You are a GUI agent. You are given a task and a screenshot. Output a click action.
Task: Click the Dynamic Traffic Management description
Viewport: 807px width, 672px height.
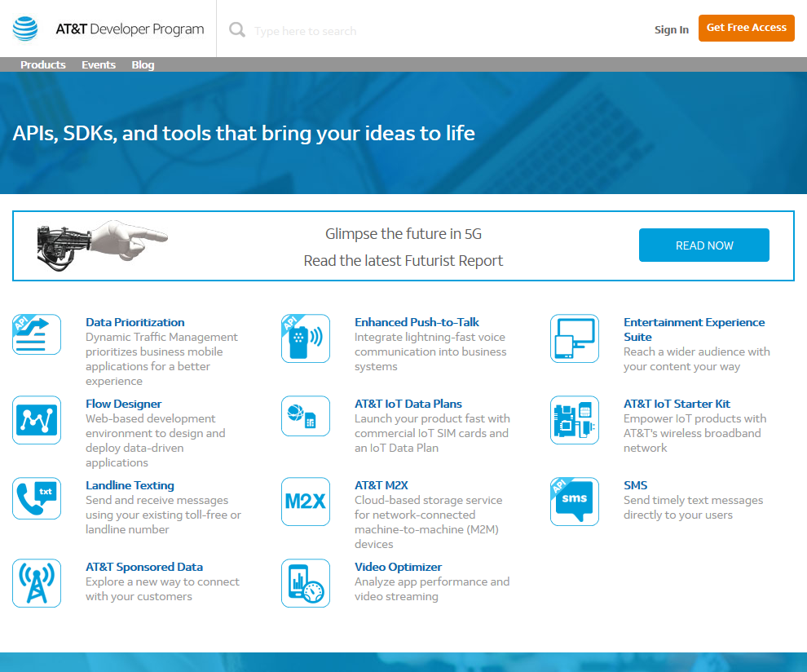(x=161, y=359)
